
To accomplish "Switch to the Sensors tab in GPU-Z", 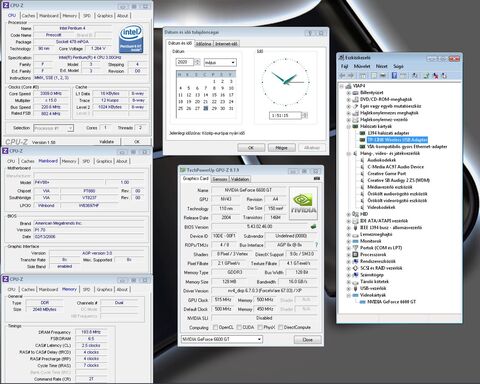I will [x=220, y=179].
